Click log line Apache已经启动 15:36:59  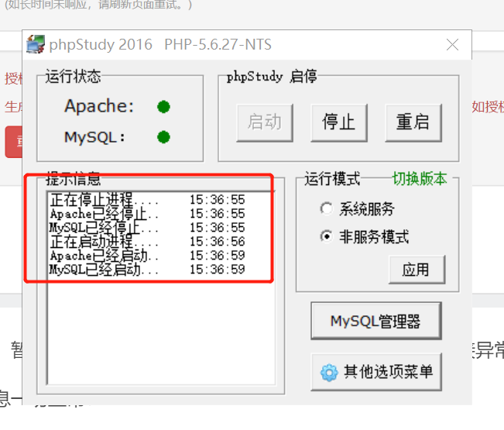pyautogui.click(x=148, y=256)
